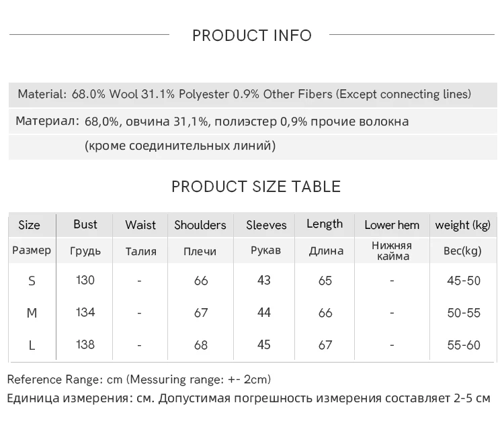Select the weight range 55-60
Screen dimensions: 504x423
(464, 345)
